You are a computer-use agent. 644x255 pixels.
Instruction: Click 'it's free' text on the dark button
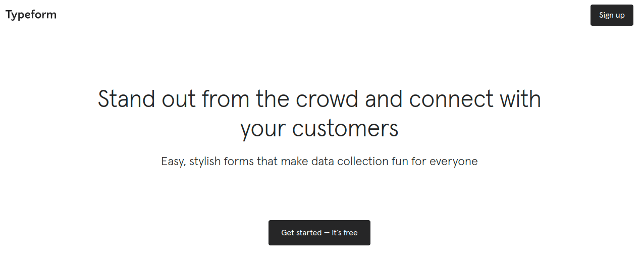345,233
